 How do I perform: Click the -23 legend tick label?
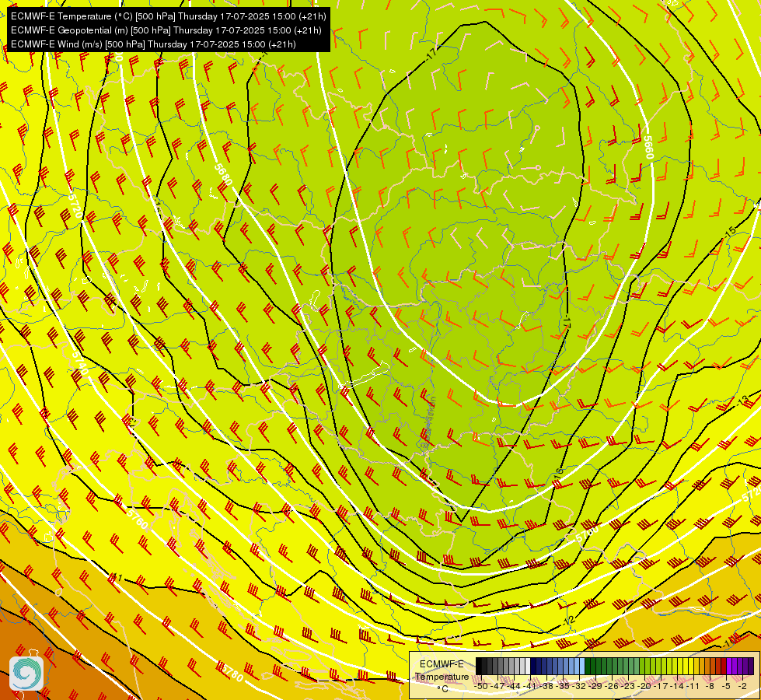(x=628, y=686)
